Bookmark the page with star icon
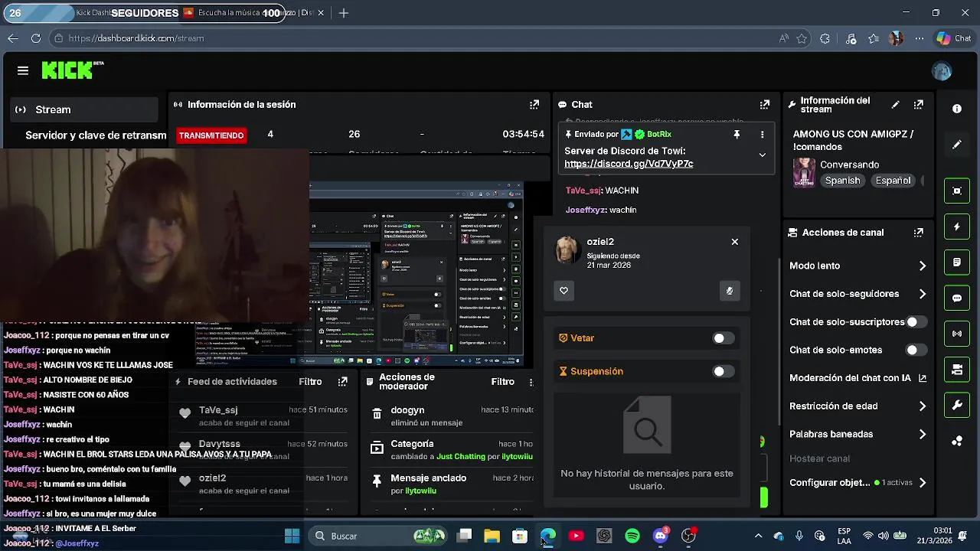The image size is (980, 551). coord(802,38)
